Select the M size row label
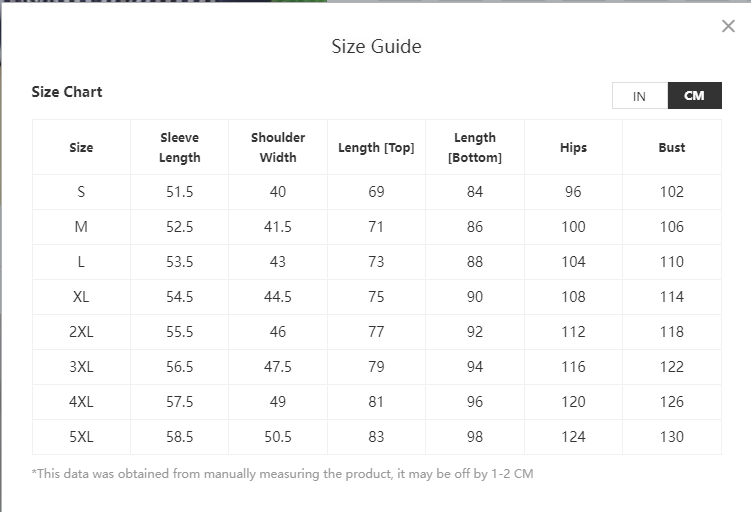 pos(81,227)
